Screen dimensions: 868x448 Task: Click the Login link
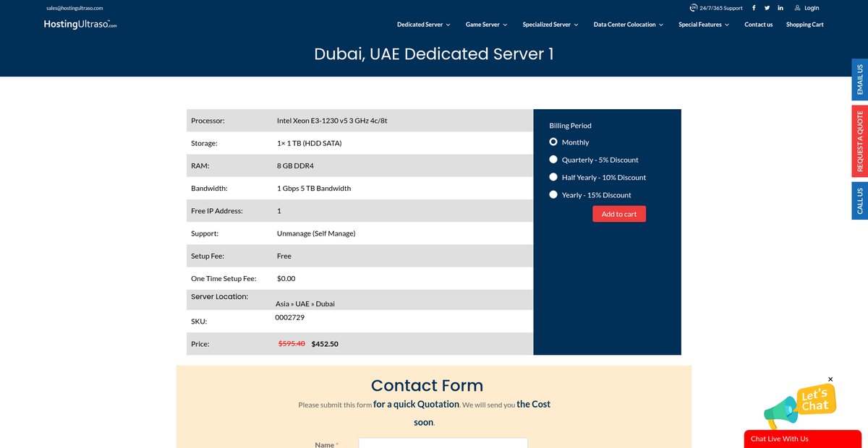[812, 8]
